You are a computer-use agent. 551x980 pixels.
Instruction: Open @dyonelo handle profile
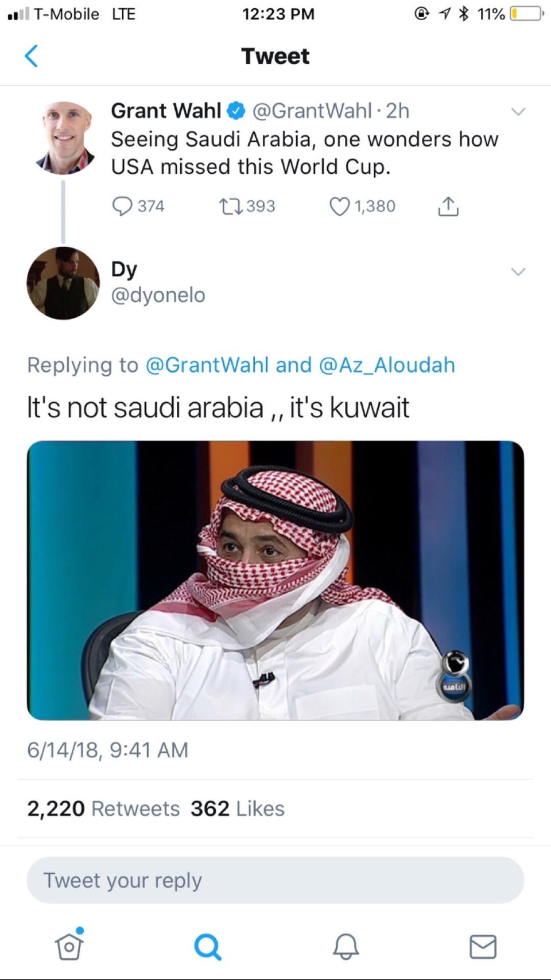(x=158, y=295)
